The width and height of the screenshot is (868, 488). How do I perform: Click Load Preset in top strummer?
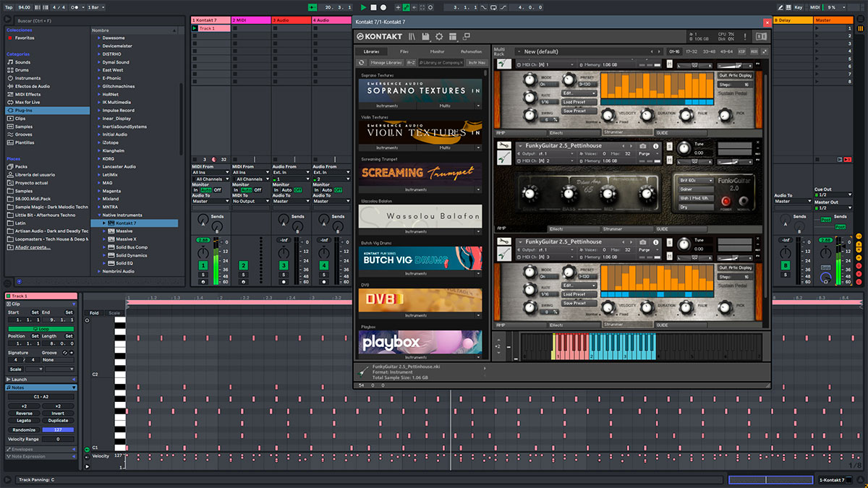tap(579, 102)
